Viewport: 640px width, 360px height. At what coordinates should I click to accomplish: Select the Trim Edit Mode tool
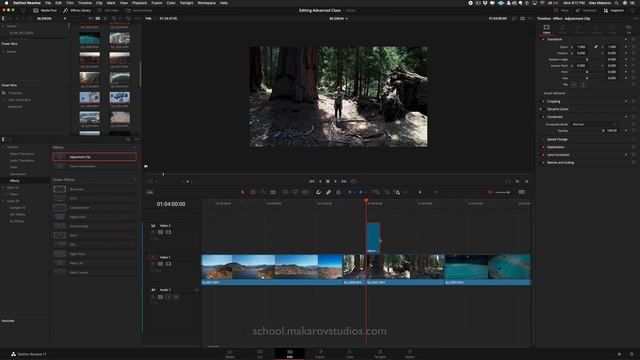coord(253,192)
